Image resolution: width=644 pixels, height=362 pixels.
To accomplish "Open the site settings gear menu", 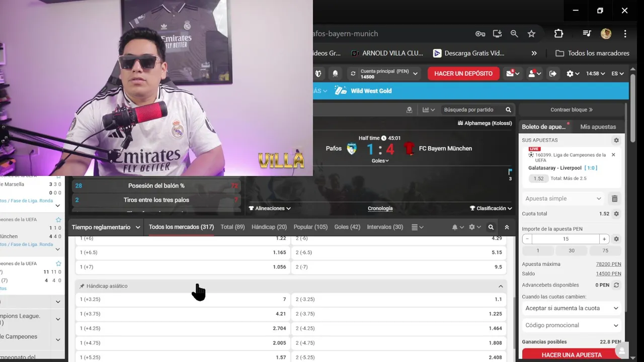I will coord(573,73).
